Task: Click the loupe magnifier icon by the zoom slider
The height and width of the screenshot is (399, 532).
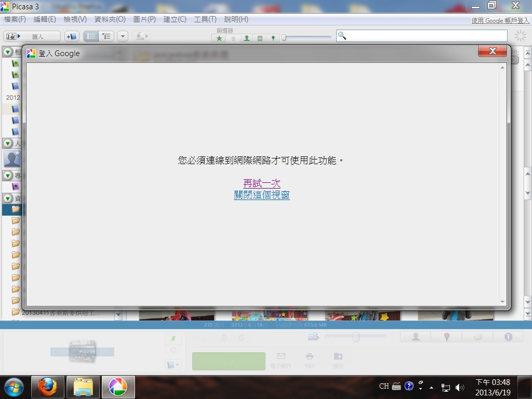Action: click(x=313, y=336)
